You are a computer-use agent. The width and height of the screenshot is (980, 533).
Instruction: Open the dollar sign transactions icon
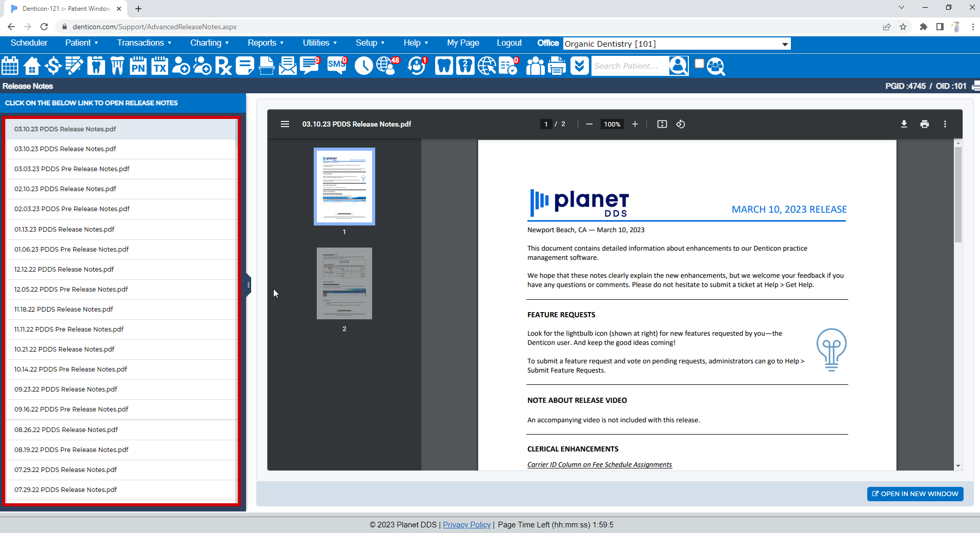(53, 66)
